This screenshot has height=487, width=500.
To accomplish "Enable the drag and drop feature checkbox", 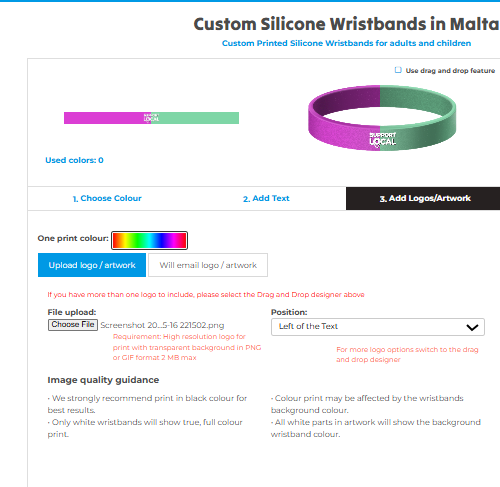I will click(398, 70).
